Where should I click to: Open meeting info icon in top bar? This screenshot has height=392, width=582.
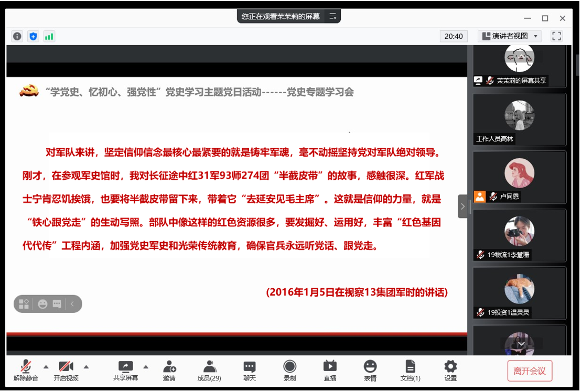pyautogui.click(x=17, y=36)
